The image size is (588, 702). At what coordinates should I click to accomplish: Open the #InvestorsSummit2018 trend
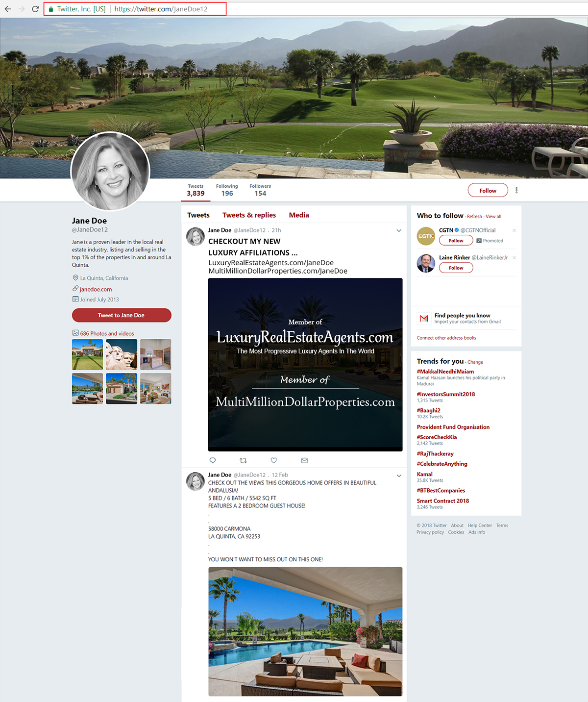point(445,394)
